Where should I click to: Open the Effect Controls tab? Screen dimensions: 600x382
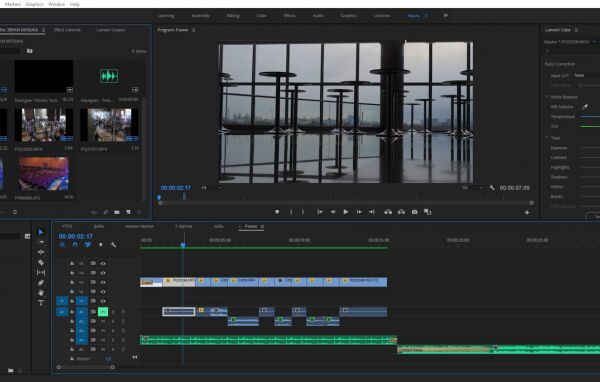tap(67, 30)
